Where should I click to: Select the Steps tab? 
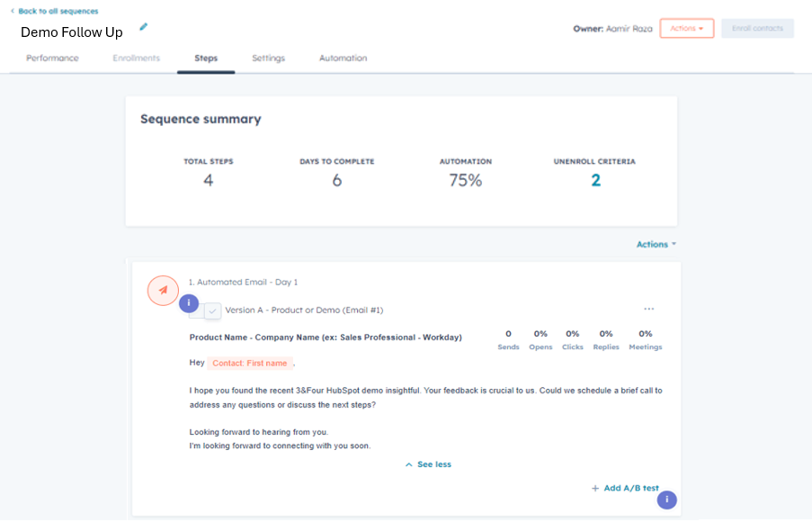206,58
